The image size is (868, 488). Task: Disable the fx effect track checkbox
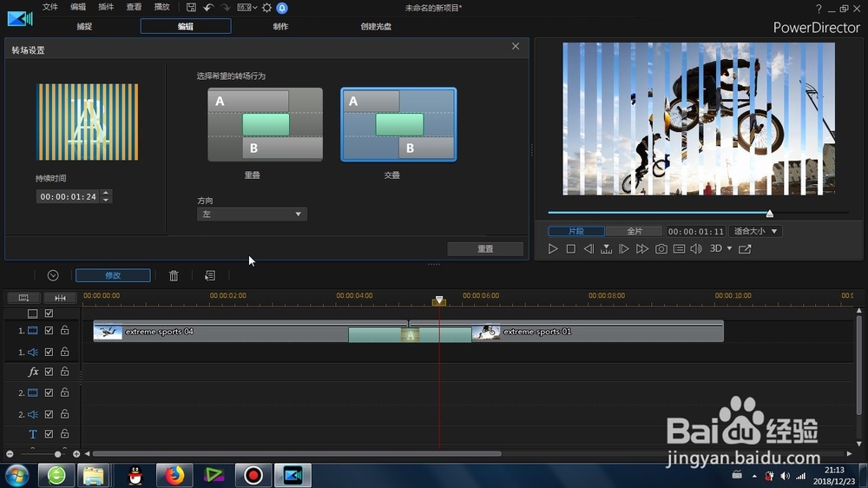49,372
